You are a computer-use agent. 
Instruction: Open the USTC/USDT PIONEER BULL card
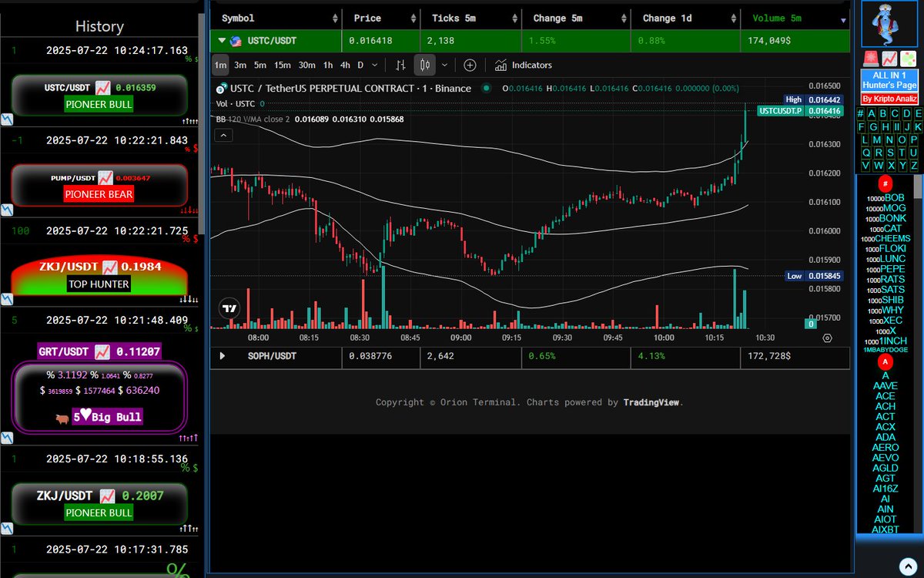coord(99,95)
